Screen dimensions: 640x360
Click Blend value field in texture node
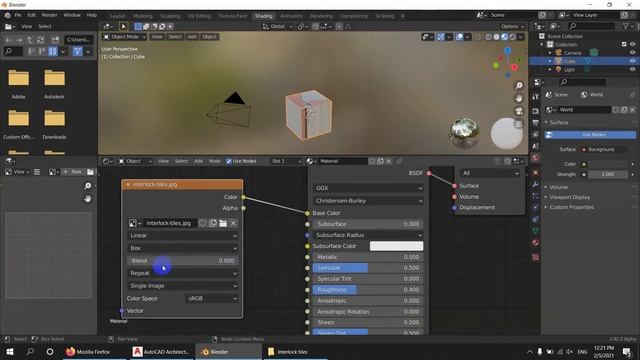183,260
